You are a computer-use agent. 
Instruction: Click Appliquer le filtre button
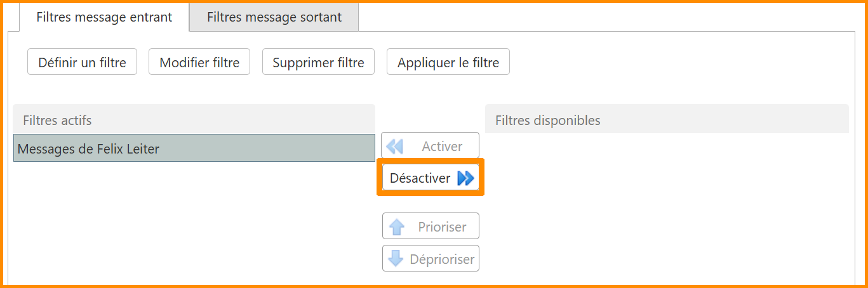[x=448, y=62]
